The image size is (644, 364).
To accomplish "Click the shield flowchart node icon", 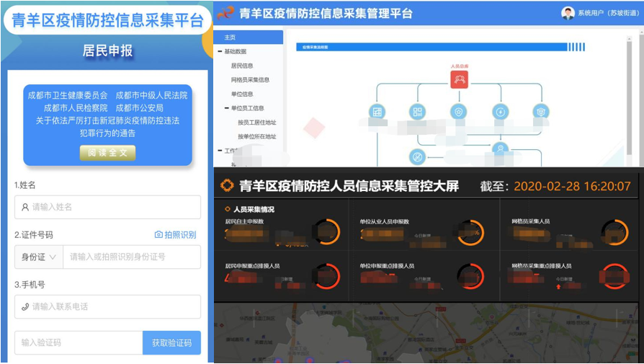I will (x=458, y=112).
